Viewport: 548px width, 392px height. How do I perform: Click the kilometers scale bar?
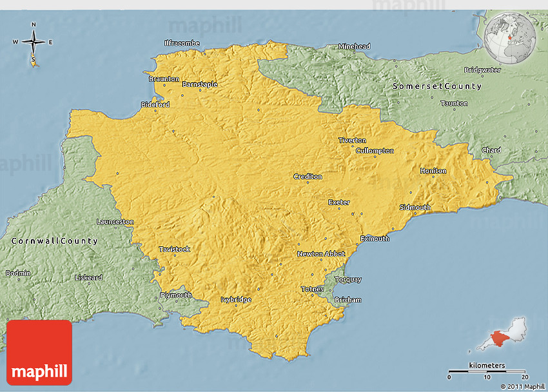489,371
